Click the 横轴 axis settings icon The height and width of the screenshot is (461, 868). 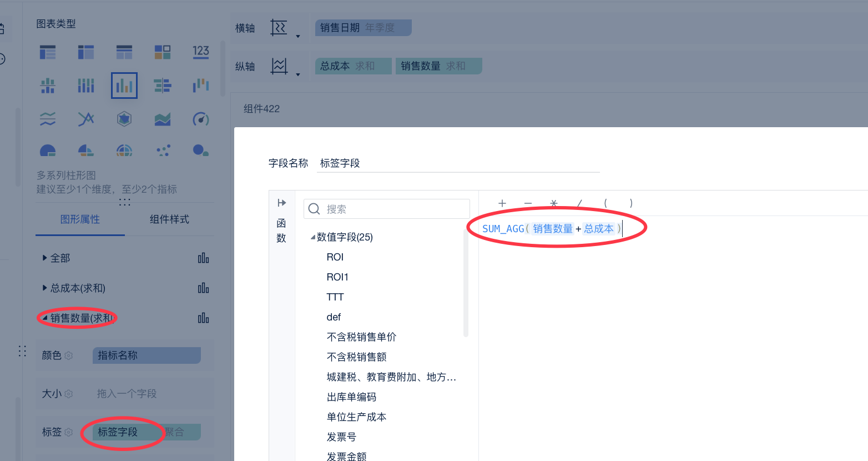tap(279, 27)
